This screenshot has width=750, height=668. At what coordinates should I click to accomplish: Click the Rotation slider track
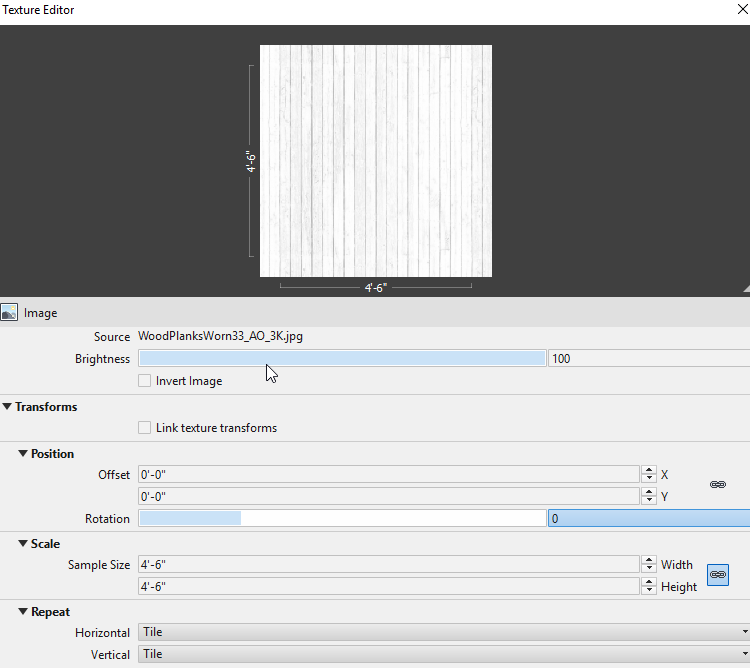[x=342, y=518]
